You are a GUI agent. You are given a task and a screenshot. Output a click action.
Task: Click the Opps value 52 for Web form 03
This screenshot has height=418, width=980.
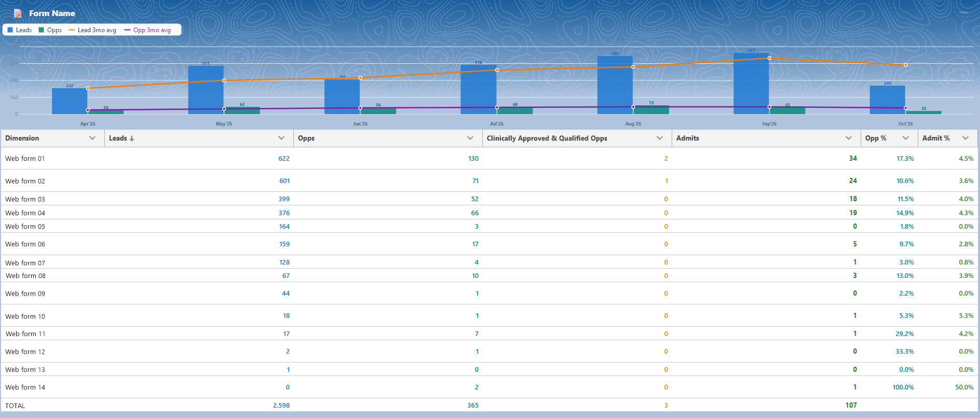pos(475,199)
